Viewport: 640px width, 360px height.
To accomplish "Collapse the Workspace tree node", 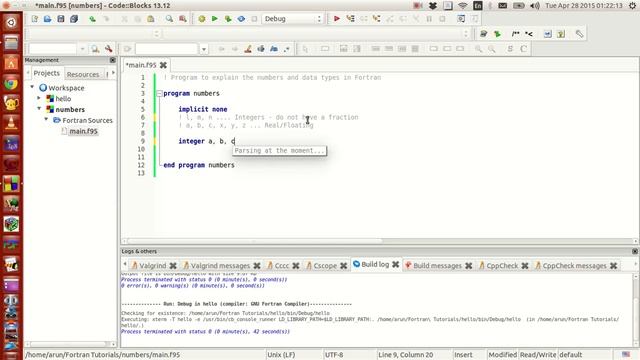I will (32, 87).
